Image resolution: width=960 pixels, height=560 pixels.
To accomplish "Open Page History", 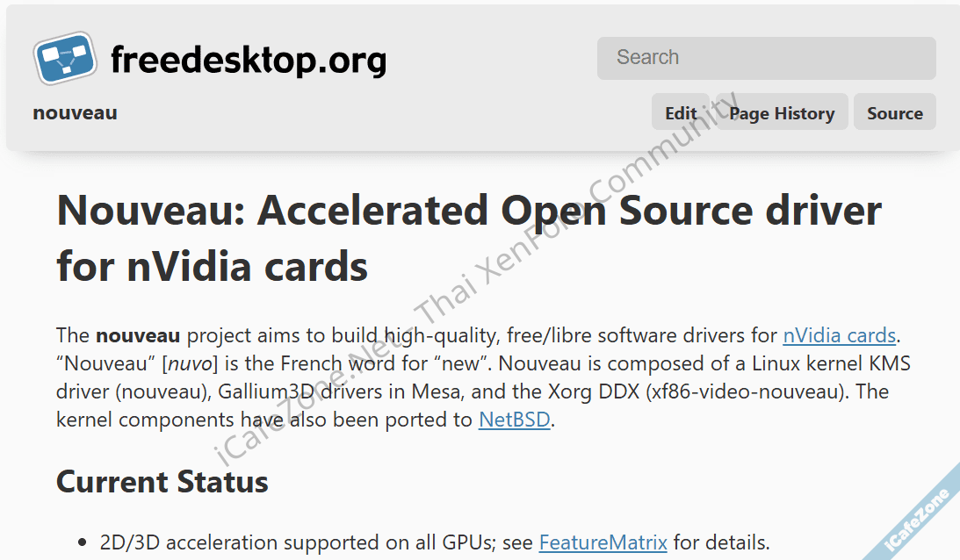I will pyautogui.click(x=781, y=113).
